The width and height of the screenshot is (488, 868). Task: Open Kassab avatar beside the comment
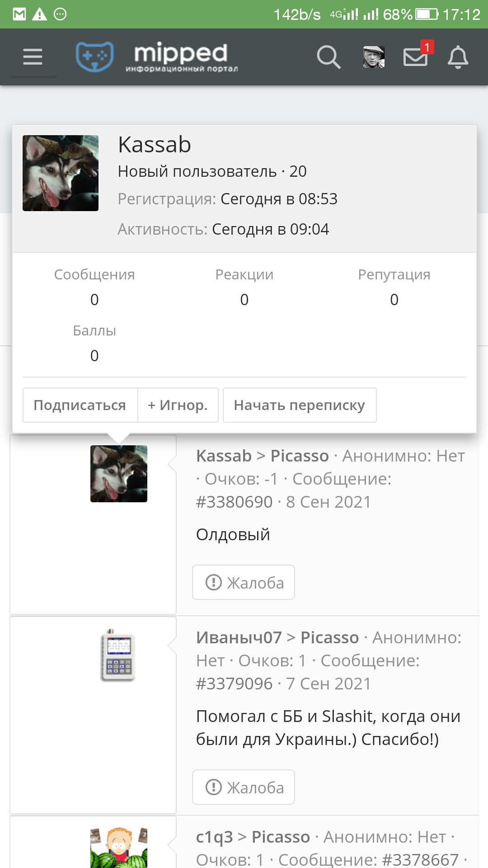coord(119,474)
